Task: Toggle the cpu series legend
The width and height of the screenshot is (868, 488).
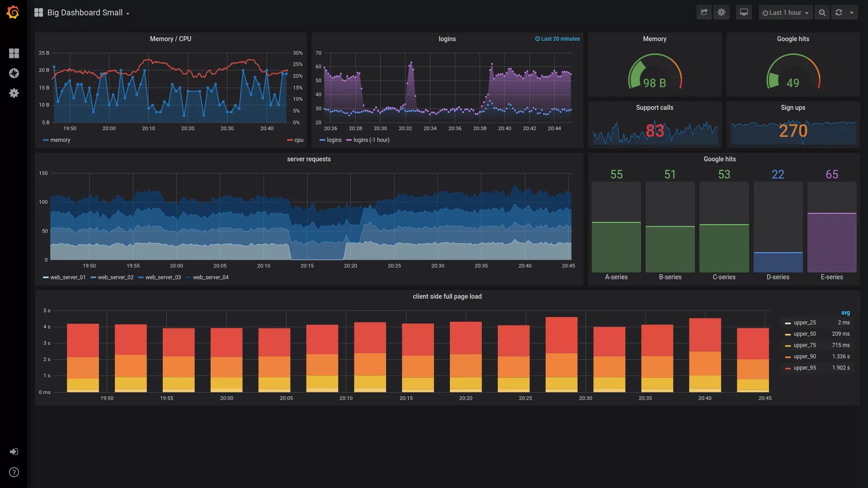Action: pos(298,140)
